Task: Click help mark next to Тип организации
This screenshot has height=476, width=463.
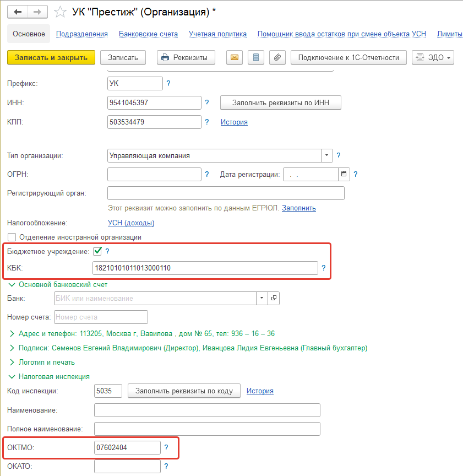Action: 339,155
